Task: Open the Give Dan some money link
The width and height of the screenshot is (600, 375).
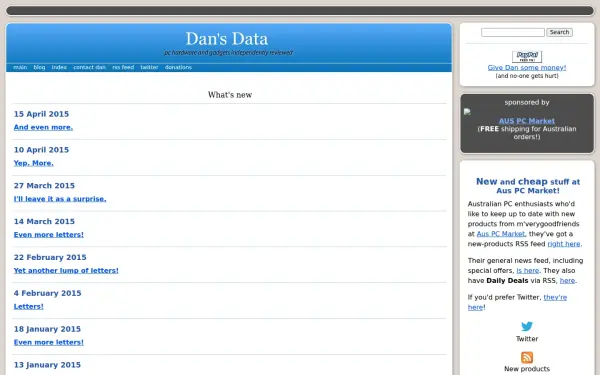Action: coord(527,68)
